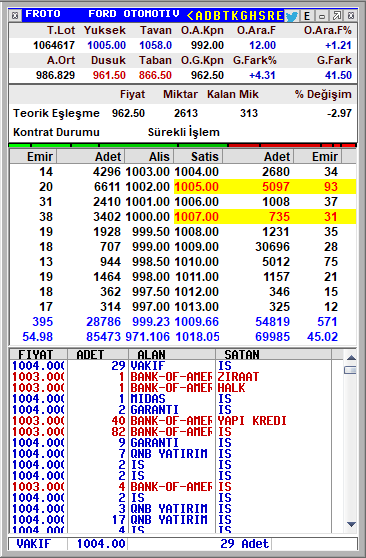Screen dimensions: 366x558
Task: Click the trades list scrollbar thumb
Action: click(x=351, y=370)
